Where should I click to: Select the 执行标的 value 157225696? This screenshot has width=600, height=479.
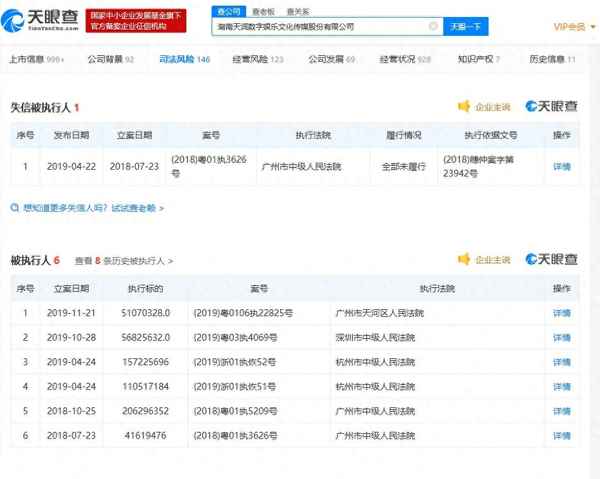(145, 362)
